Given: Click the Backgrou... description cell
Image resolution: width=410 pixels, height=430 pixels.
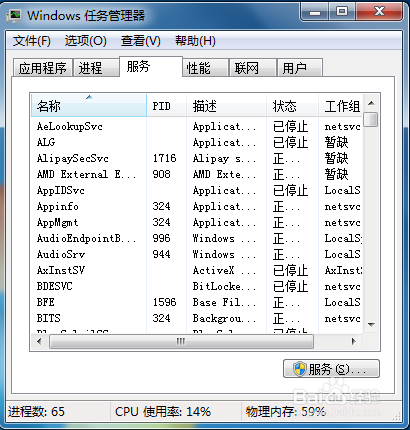Looking at the screenshot, I should coord(224,319).
